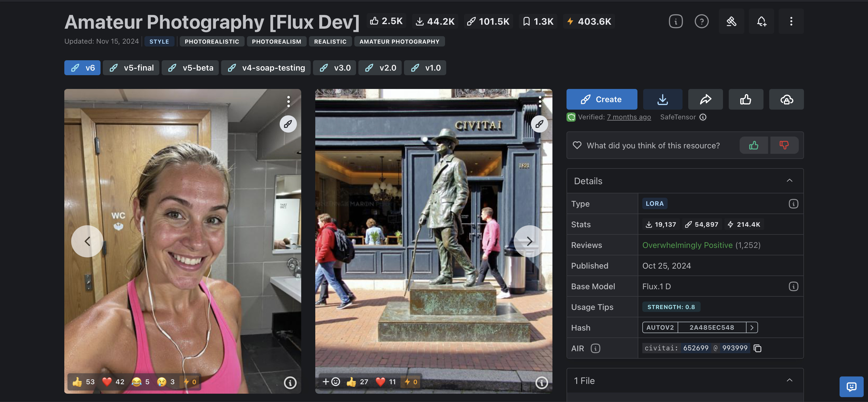868x402 pixels.
Task: Go to next image with right arrow
Action: (529, 241)
